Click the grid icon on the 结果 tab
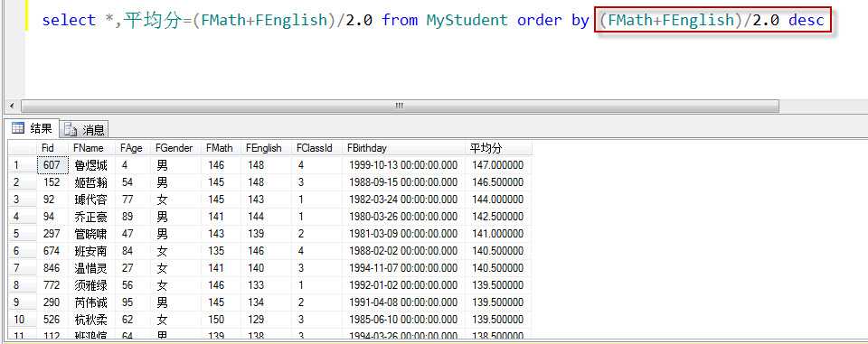The width and height of the screenshot is (868, 344). 18,129
